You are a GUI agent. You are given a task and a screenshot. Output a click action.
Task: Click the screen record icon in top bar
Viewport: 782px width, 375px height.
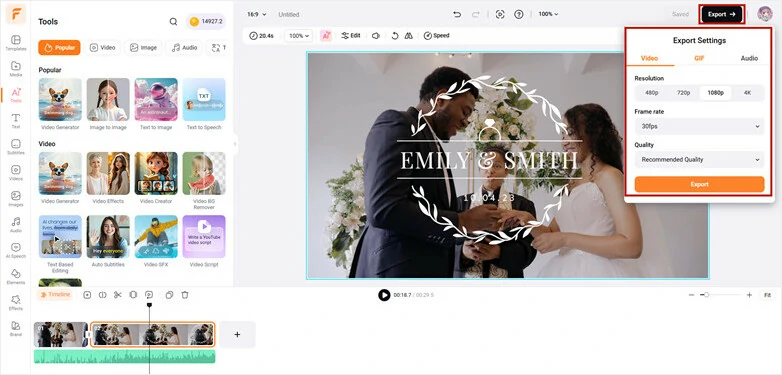pyautogui.click(x=500, y=14)
